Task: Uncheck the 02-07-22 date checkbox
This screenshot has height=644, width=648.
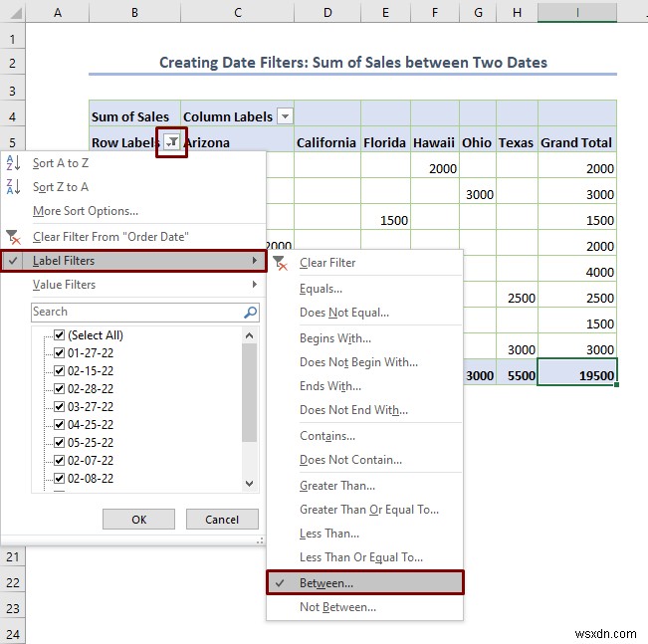Action: click(59, 460)
